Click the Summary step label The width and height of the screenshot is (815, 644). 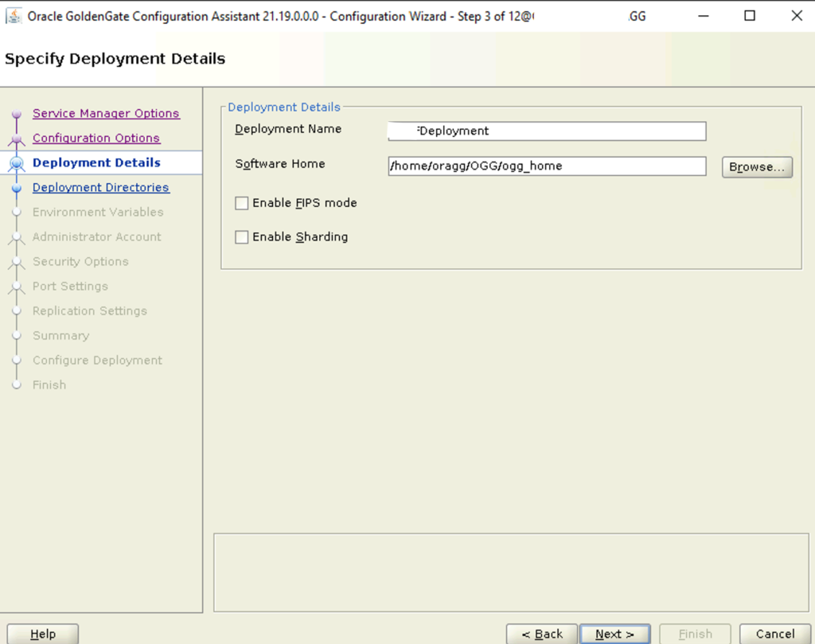(60, 336)
